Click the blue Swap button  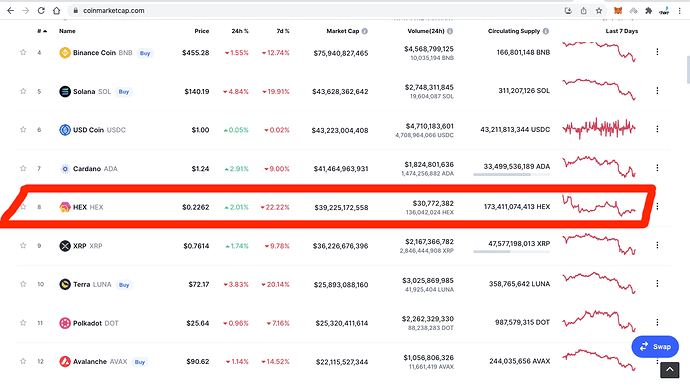point(655,347)
